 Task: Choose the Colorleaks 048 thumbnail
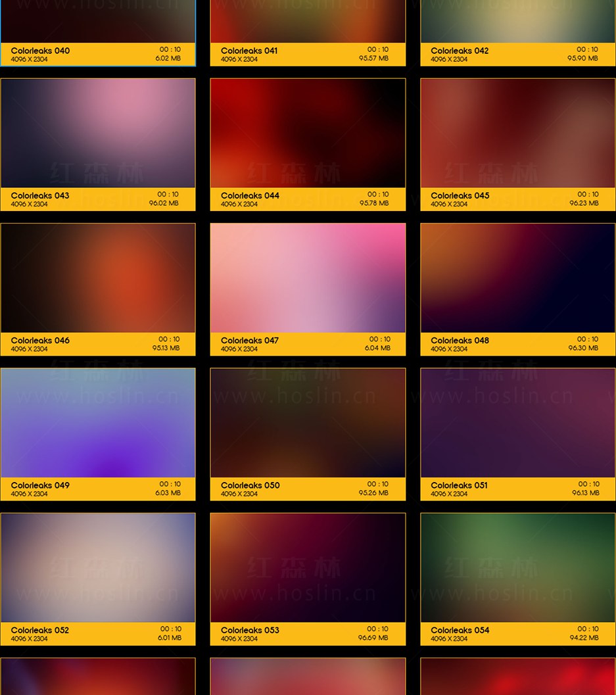click(x=517, y=278)
